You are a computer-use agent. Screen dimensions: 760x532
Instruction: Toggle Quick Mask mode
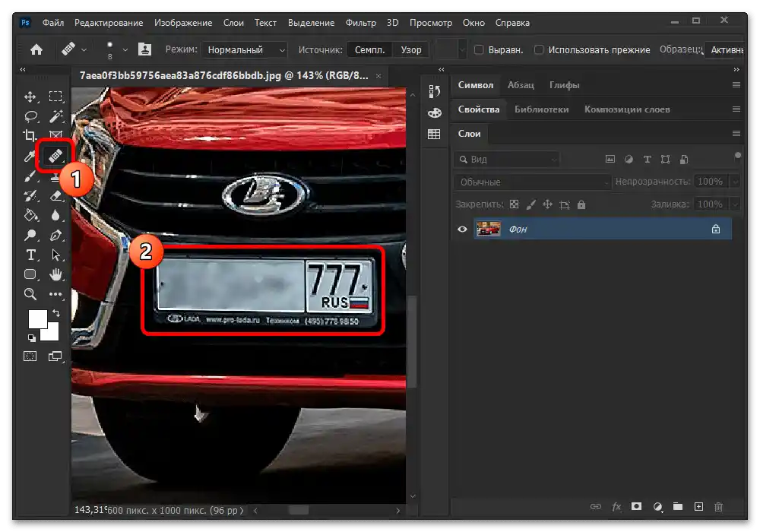[x=30, y=356]
